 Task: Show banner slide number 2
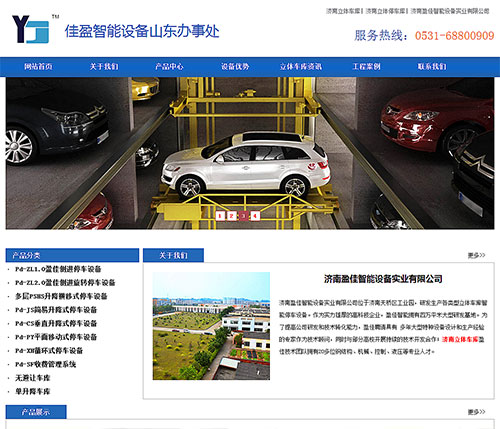pyautogui.click(x=231, y=216)
